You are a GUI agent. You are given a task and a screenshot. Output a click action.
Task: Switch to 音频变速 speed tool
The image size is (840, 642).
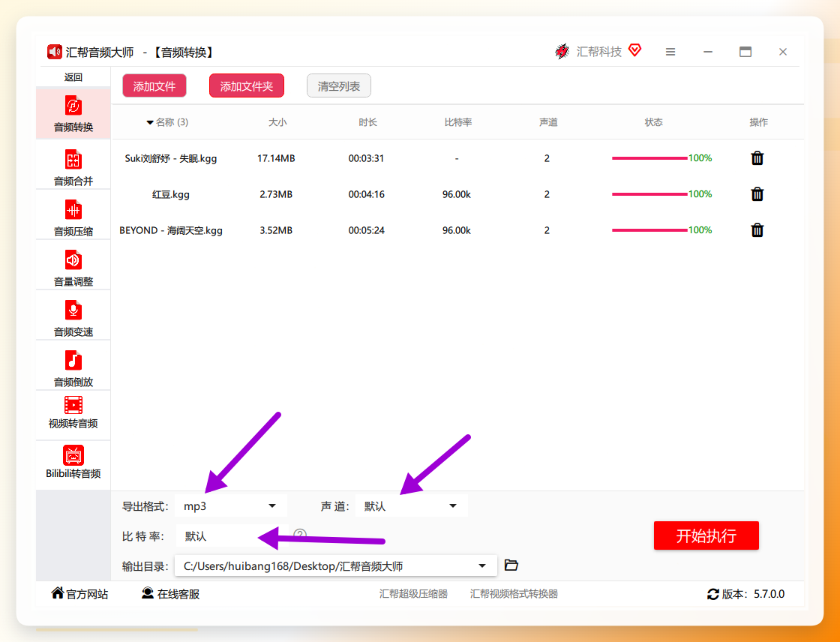coord(73,318)
